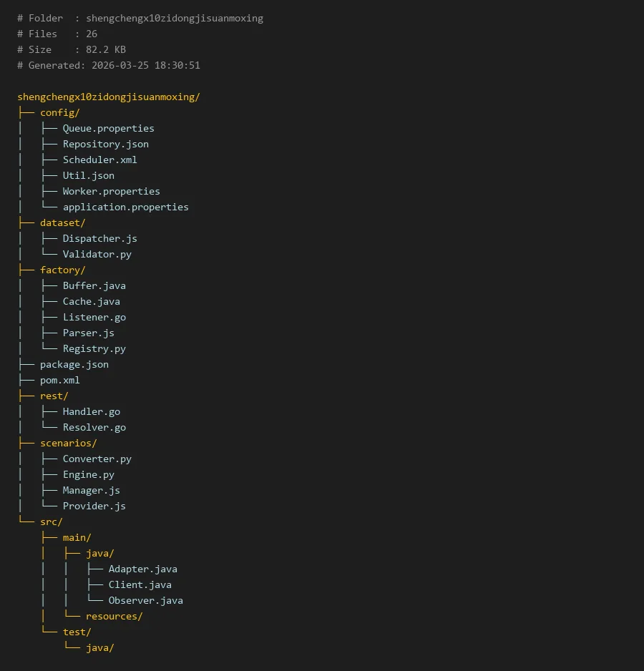The width and height of the screenshot is (644, 671).
Task: Expand the factory/ folder
Action: click(x=62, y=270)
